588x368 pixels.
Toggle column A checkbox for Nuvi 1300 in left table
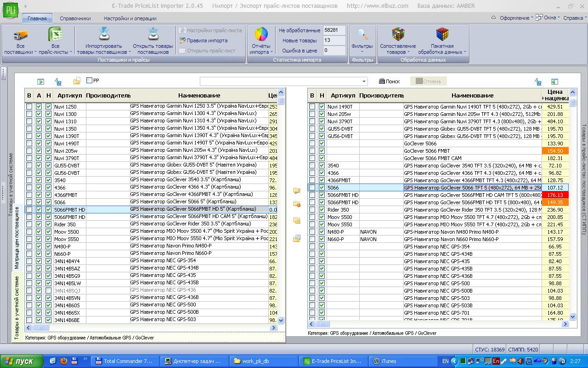39,114
